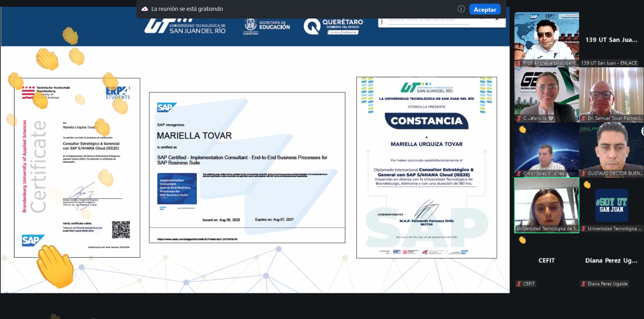Viewport: 644px width, 319px height.
Task: Click the 'Dr. Samuel Tovar Pacheco' name label
Action: pos(615,118)
